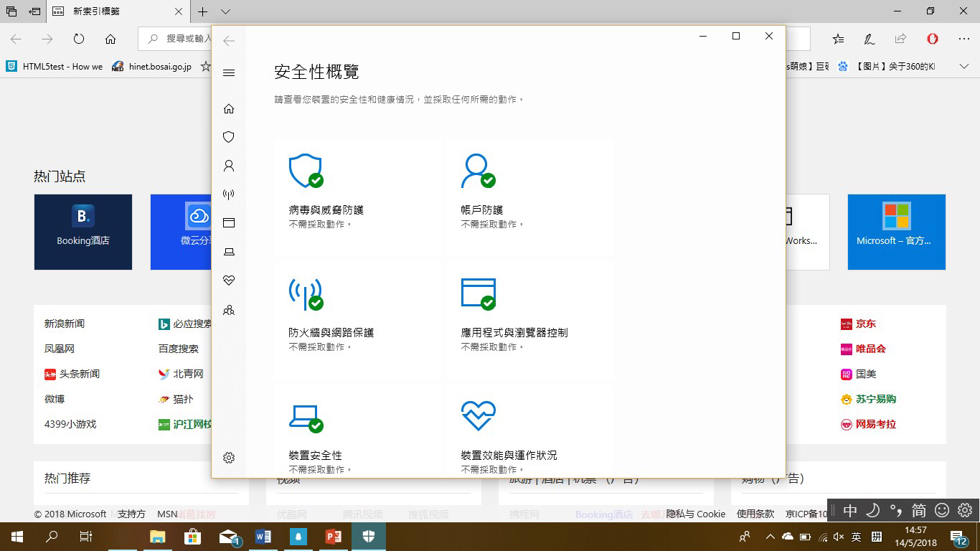
Task: Open the Home page in Security Center sidebar
Action: [x=229, y=108]
